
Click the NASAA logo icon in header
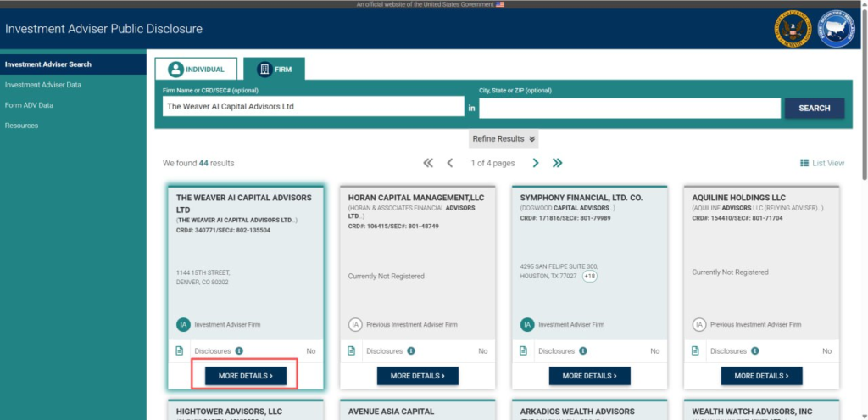pos(837,30)
